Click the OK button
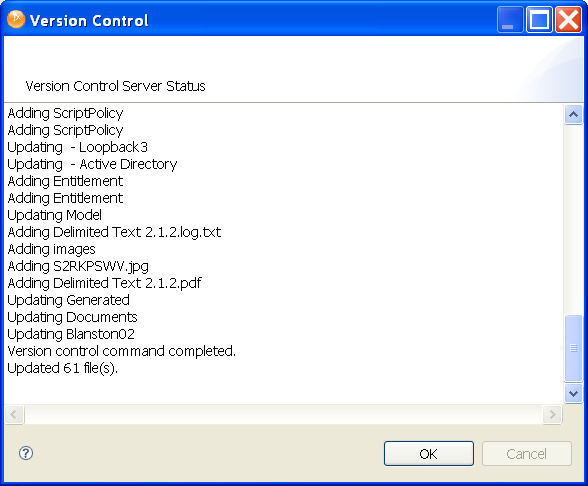 (x=429, y=454)
